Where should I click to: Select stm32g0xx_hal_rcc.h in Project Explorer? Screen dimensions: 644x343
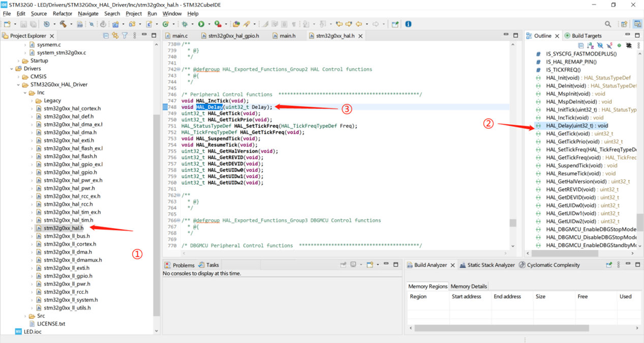[x=68, y=205]
